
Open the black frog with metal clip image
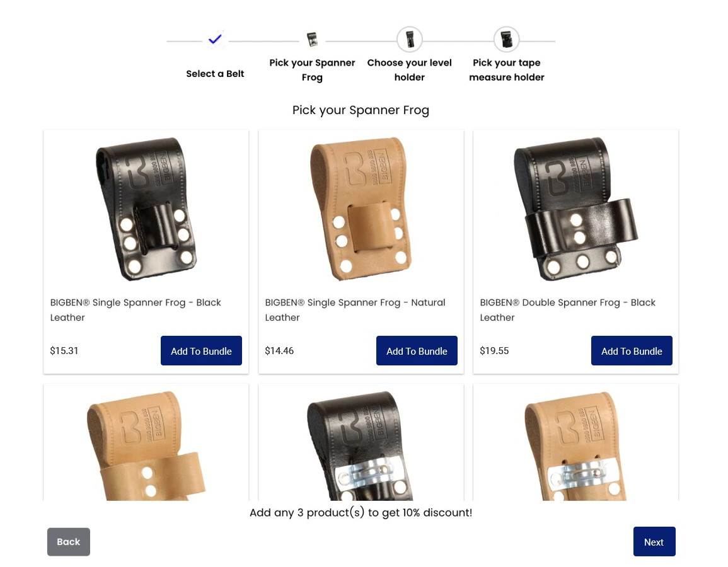point(361,445)
